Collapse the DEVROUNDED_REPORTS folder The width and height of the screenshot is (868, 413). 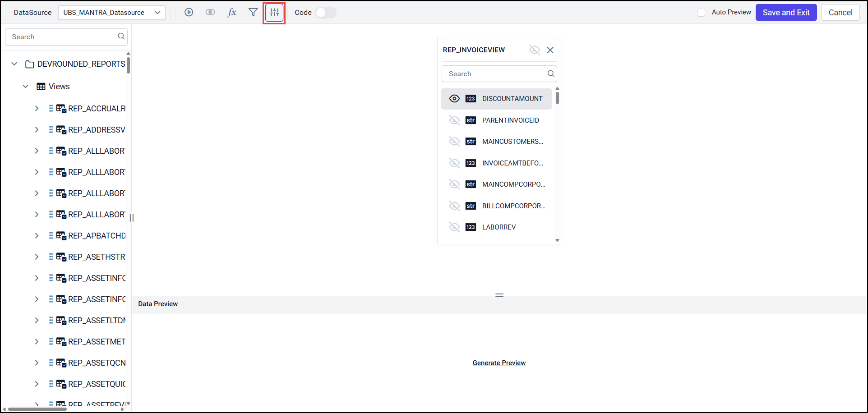tap(14, 64)
